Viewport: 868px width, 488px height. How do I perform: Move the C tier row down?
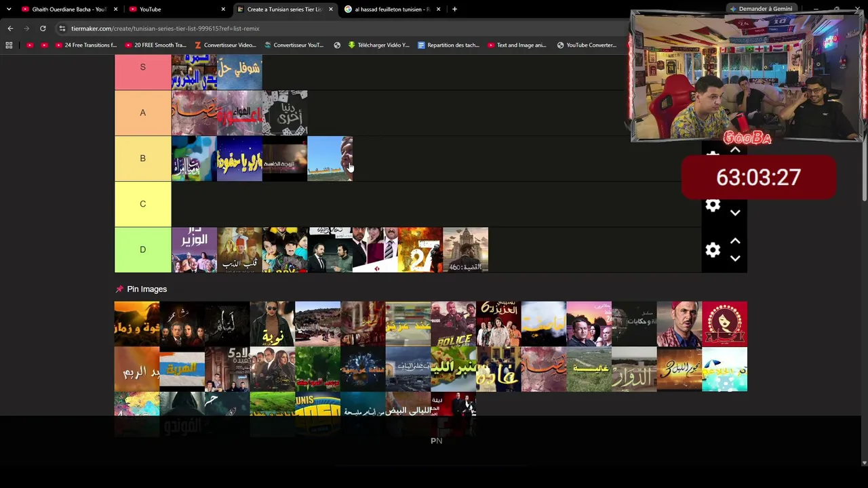735,213
